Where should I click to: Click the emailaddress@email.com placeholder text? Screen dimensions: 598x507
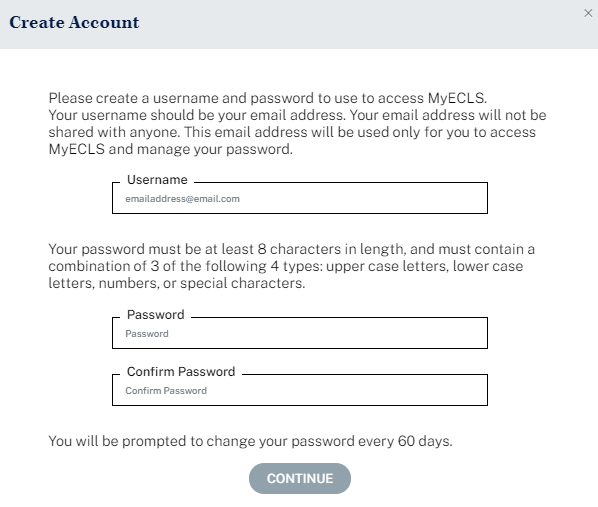(x=182, y=199)
